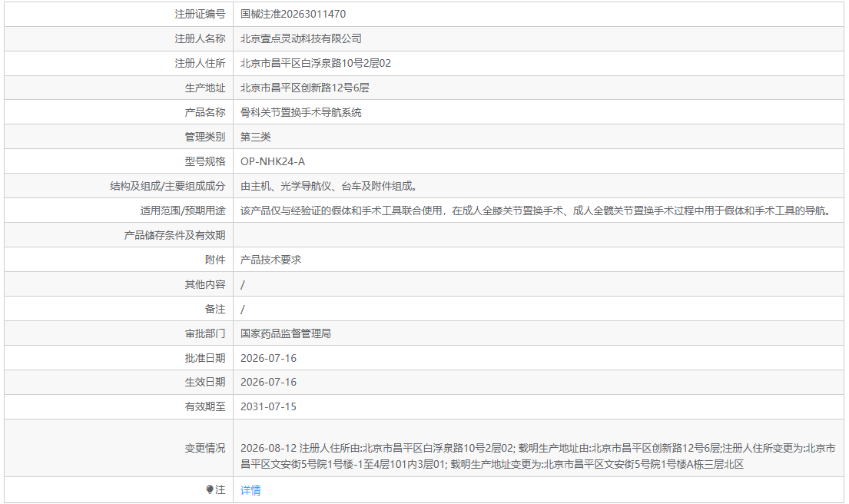
Task: Click attachment value 产品技术要求
Action: (x=270, y=260)
